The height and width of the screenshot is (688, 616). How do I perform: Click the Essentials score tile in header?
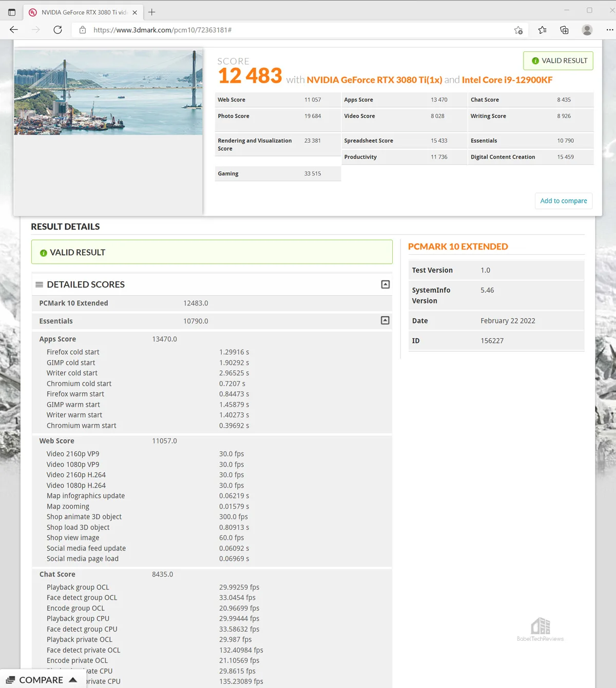531,141
